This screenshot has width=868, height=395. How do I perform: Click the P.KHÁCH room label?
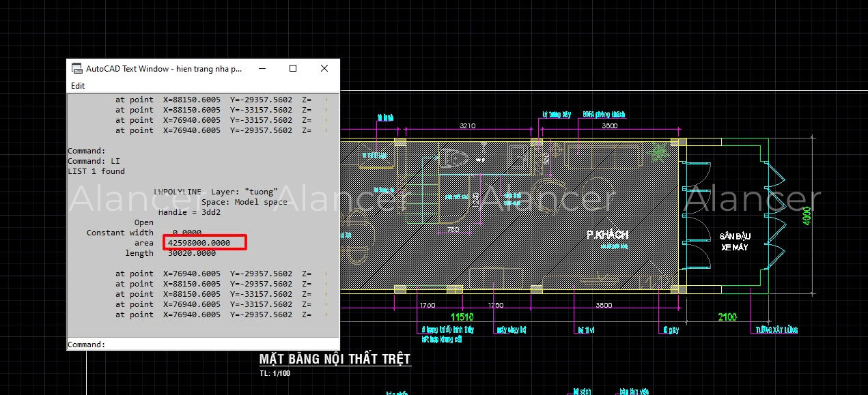607,234
